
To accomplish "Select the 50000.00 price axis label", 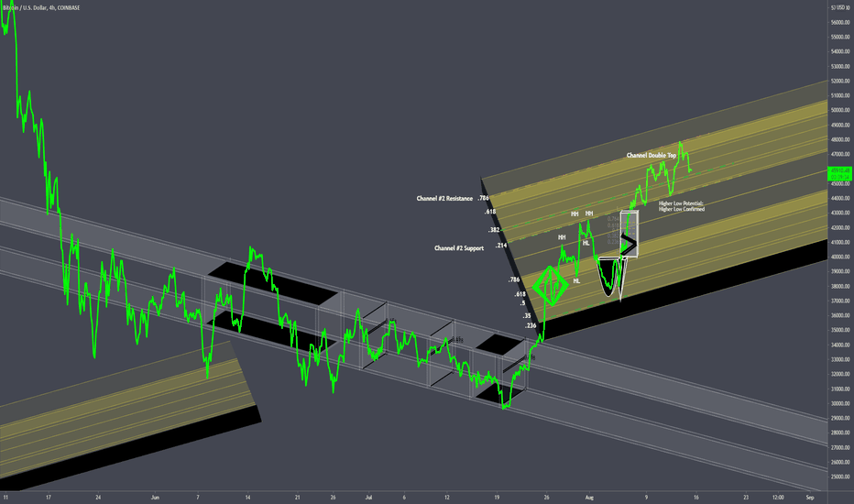I will [x=841, y=111].
